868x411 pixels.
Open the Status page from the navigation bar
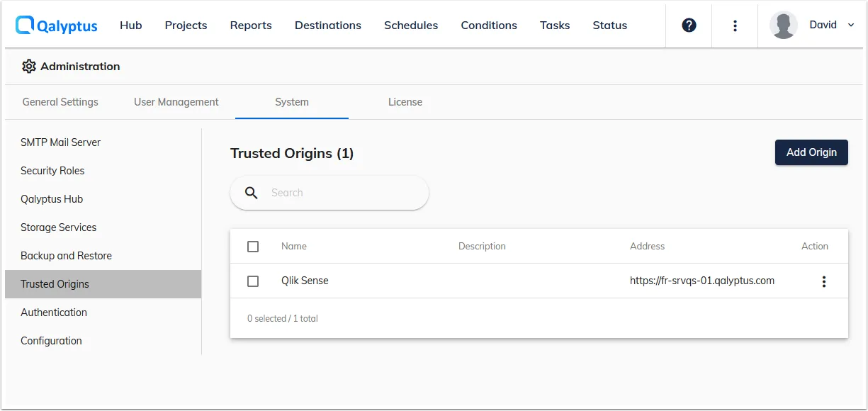[x=609, y=25]
